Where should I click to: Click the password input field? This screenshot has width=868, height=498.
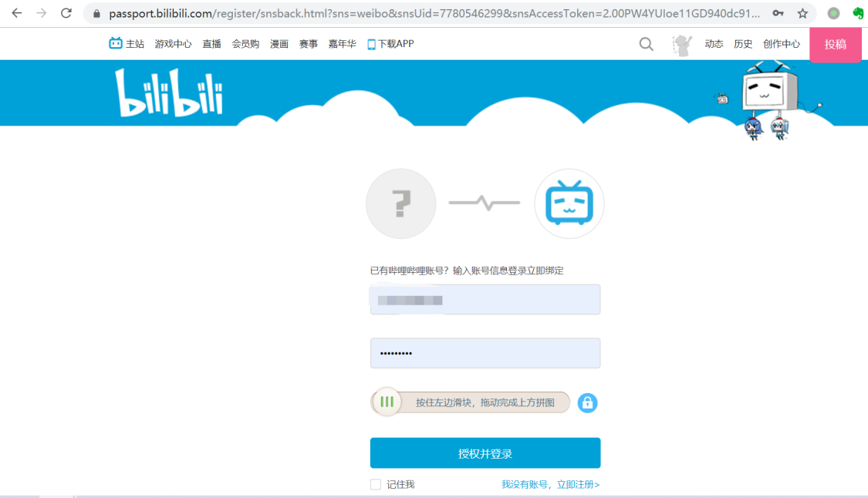coord(485,353)
